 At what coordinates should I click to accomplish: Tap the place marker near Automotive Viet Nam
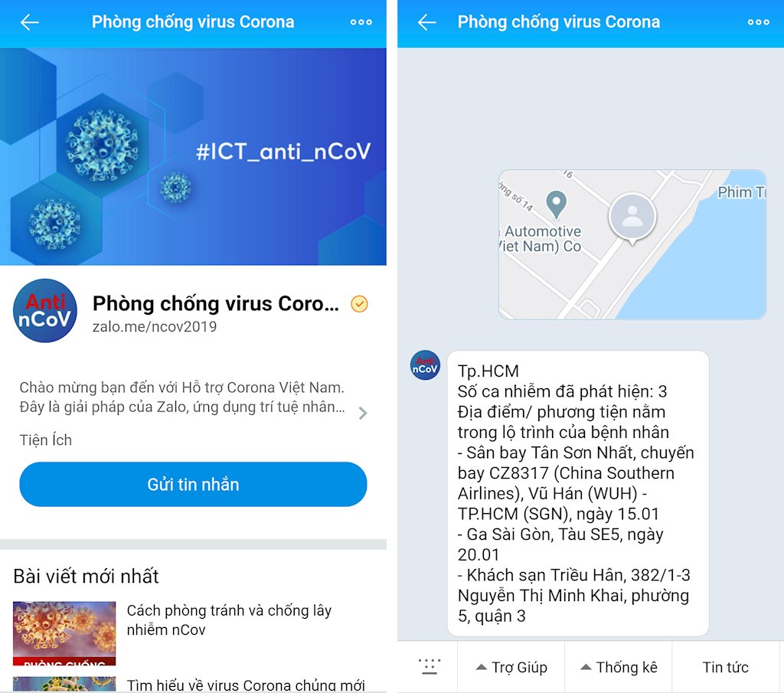point(556,204)
